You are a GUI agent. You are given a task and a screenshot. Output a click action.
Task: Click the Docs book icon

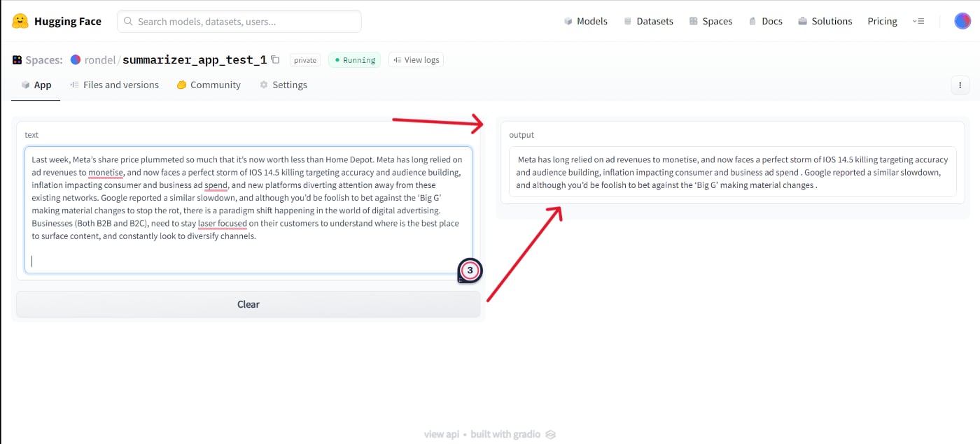tap(752, 22)
